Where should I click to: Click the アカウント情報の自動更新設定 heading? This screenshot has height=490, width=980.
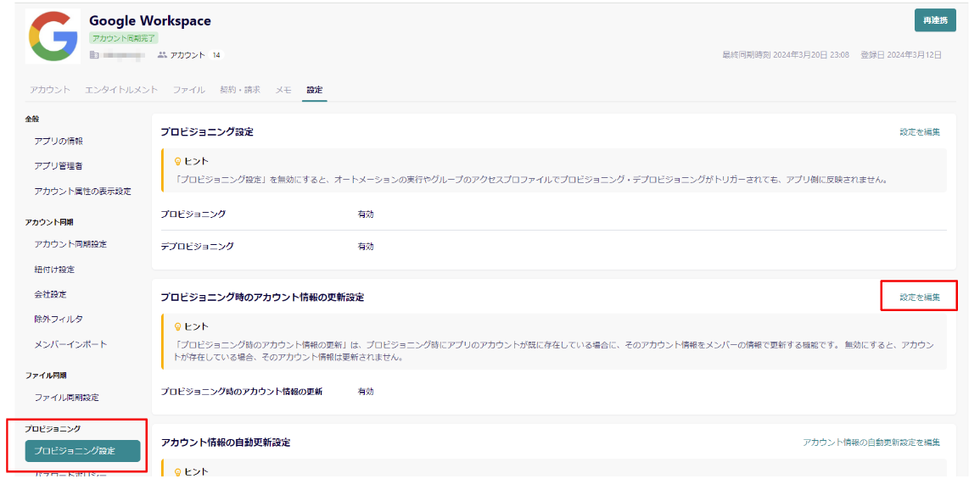tap(226, 443)
